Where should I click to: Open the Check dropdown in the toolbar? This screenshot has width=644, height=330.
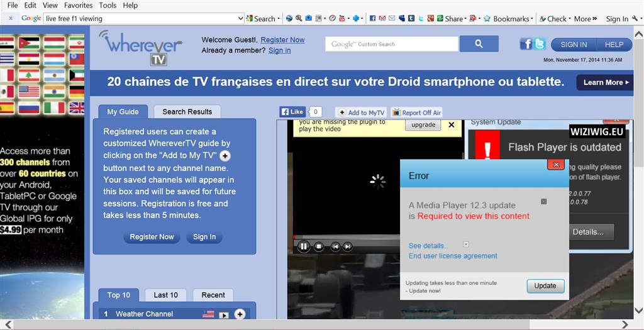570,18
